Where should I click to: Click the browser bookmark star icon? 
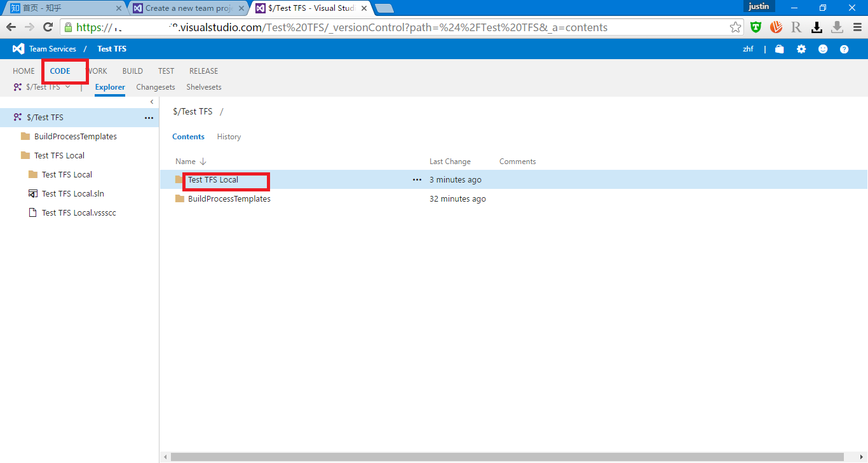(x=735, y=27)
